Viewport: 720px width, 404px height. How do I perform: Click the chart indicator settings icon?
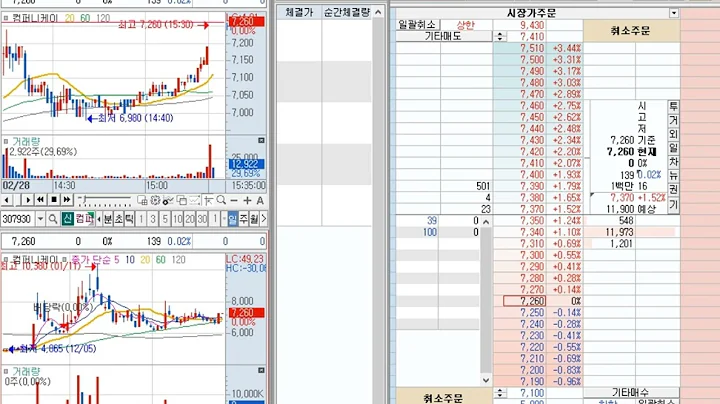[x=168, y=201]
